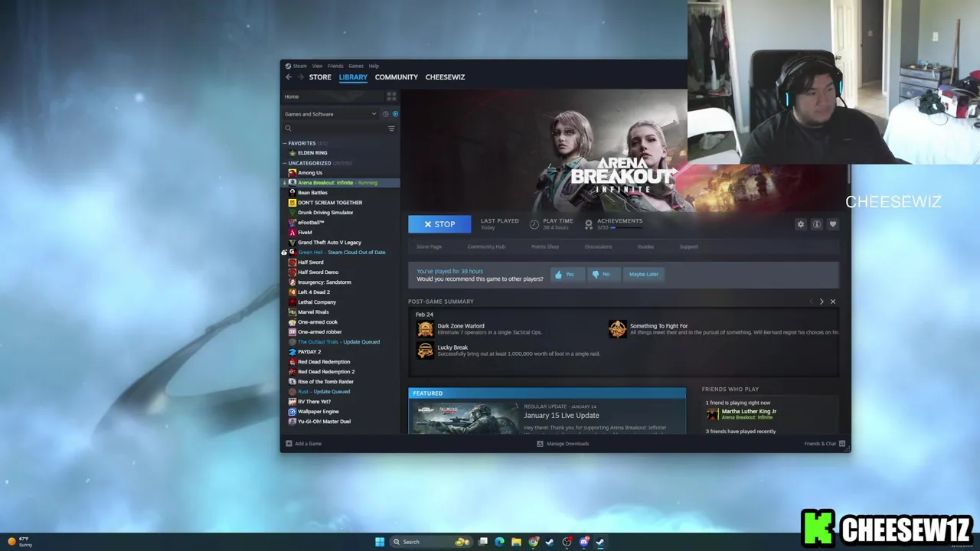Dismiss the Post-Game Summary section
Viewport: 980px width, 551px height.
tap(833, 302)
